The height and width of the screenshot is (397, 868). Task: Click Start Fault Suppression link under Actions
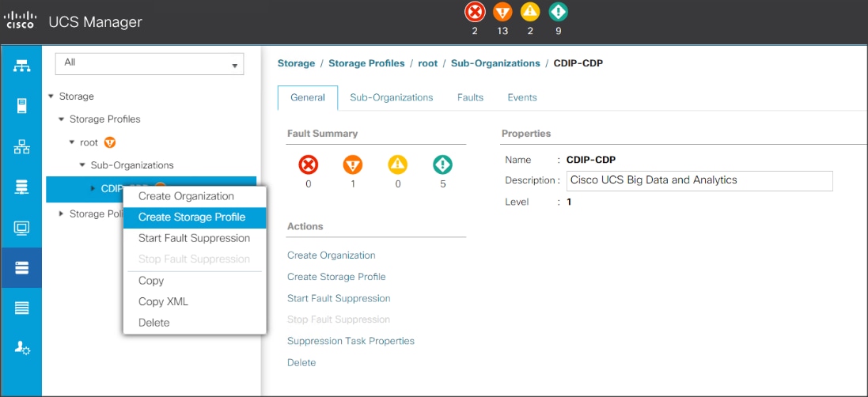[x=339, y=299]
